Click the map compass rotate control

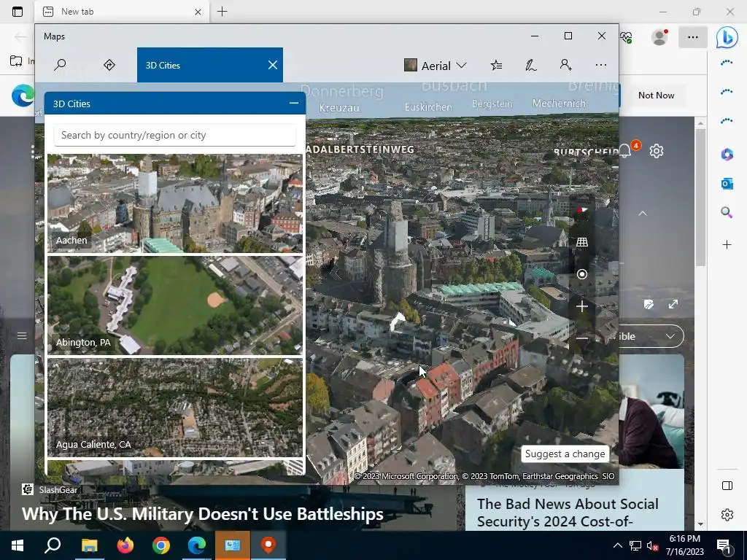pos(581,209)
